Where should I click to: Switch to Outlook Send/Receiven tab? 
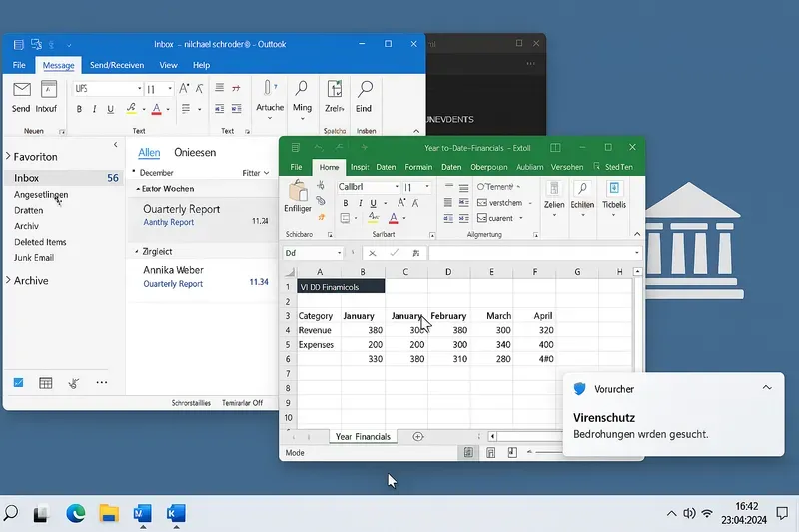click(x=117, y=65)
